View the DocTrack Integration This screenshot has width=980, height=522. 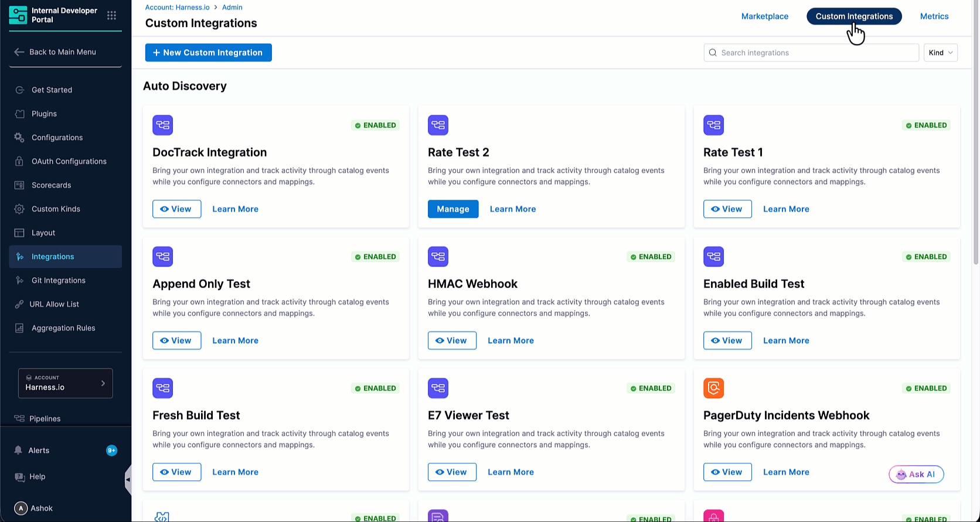click(177, 209)
